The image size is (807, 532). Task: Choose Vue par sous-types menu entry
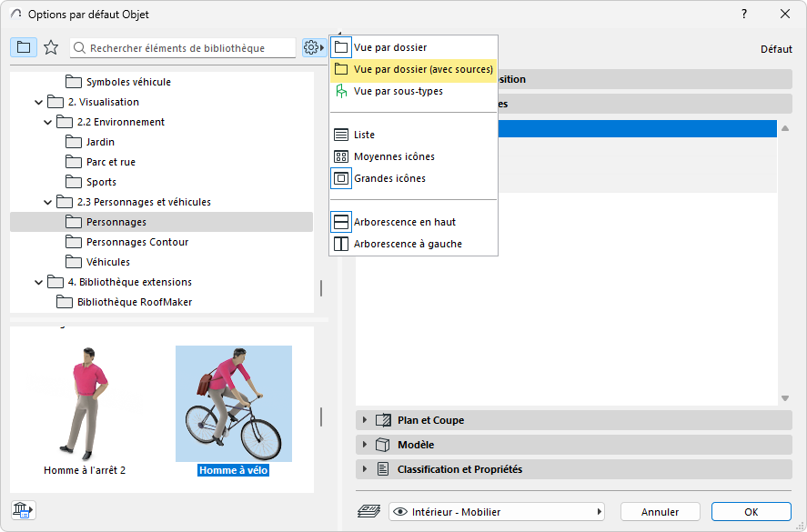pyautogui.click(x=397, y=91)
